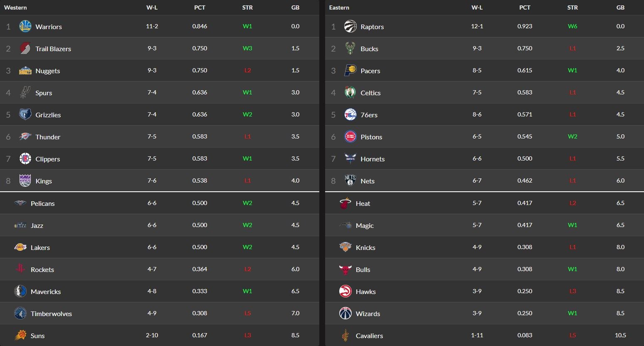Click the Timberwolves team name
Screen dimensions: 644x346
pos(51,314)
